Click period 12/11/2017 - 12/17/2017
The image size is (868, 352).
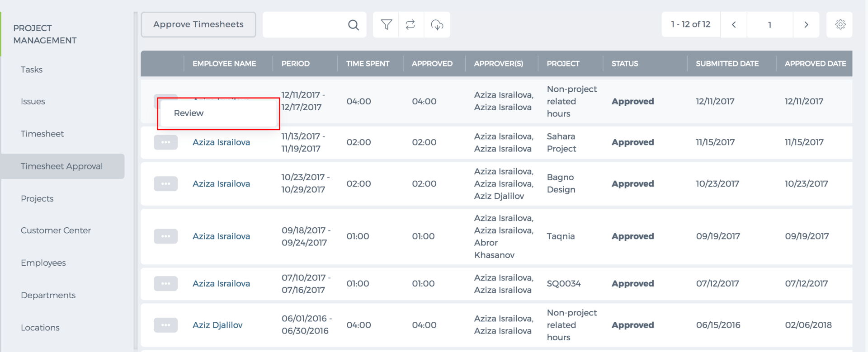pos(303,101)
